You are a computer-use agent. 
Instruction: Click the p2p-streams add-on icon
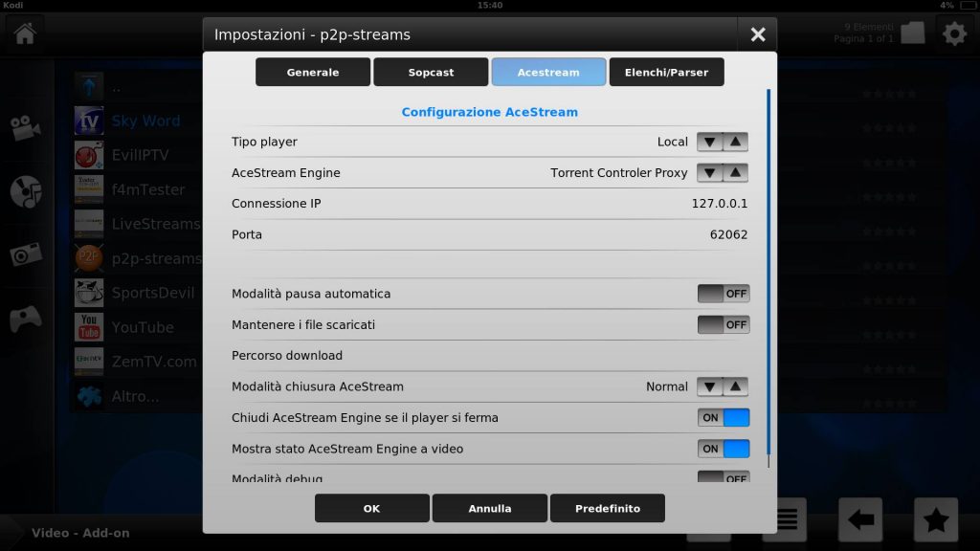(x=89, y=258)
